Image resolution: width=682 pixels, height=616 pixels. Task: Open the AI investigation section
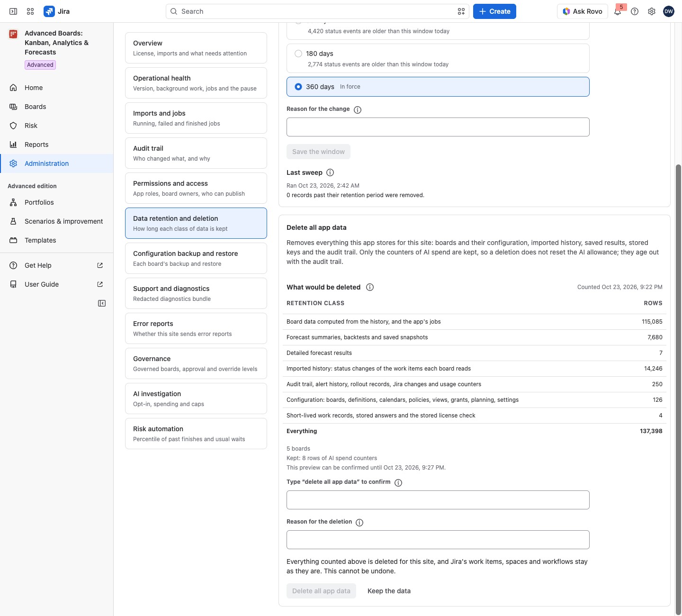196,399
